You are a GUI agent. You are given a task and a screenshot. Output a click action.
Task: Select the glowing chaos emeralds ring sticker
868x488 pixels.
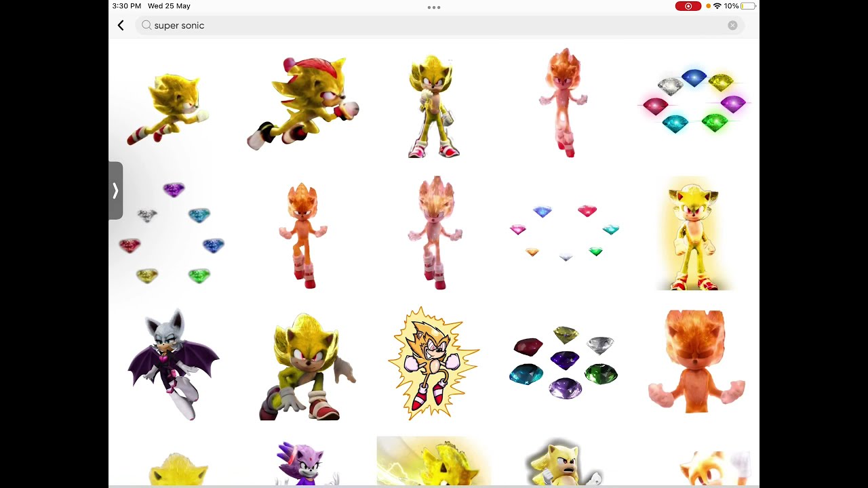coord(694,100)
